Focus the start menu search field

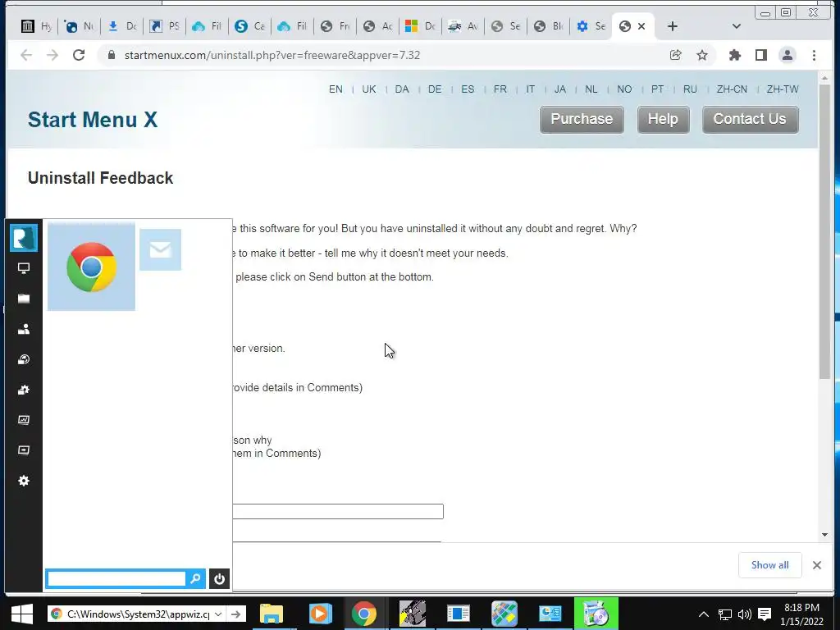click(x=116, y=578)
